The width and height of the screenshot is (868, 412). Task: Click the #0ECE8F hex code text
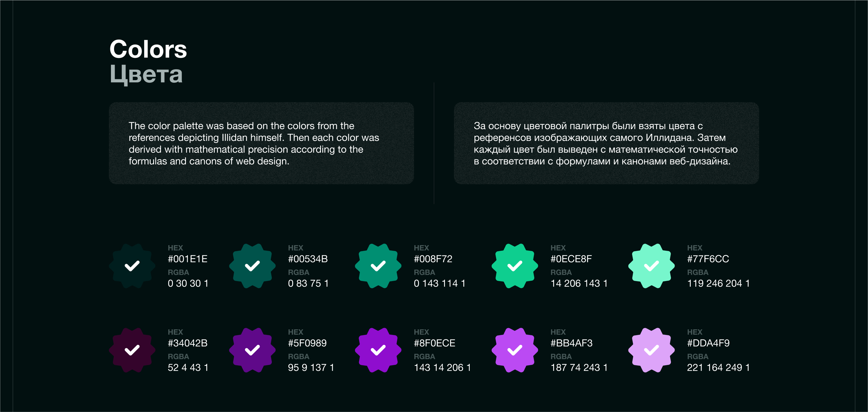571,259
